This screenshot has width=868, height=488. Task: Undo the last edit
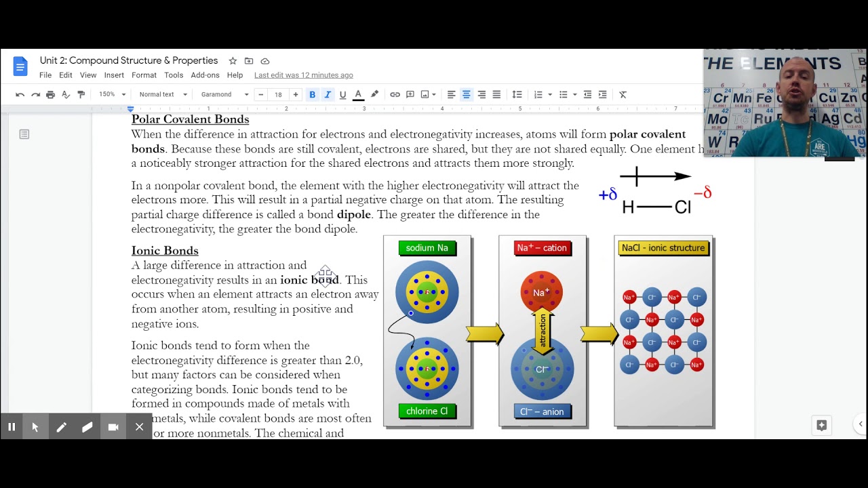click(20, 94)
